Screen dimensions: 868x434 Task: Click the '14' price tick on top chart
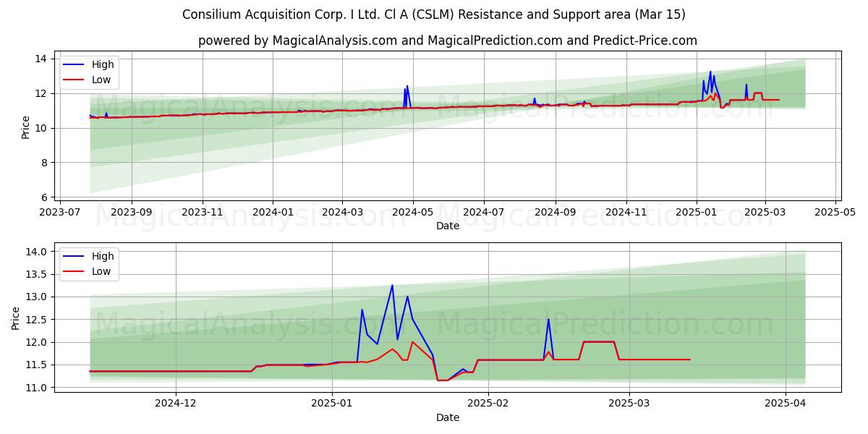tap(41, 59)
